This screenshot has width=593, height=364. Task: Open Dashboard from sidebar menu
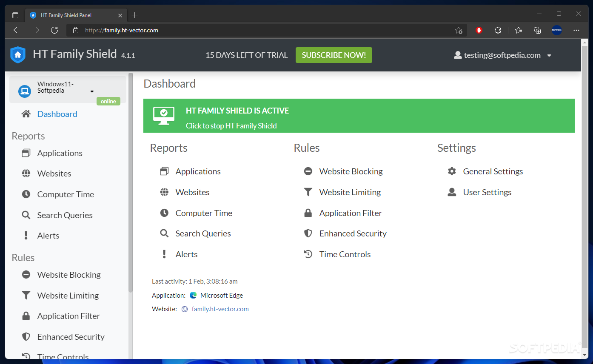coord(57,114)
